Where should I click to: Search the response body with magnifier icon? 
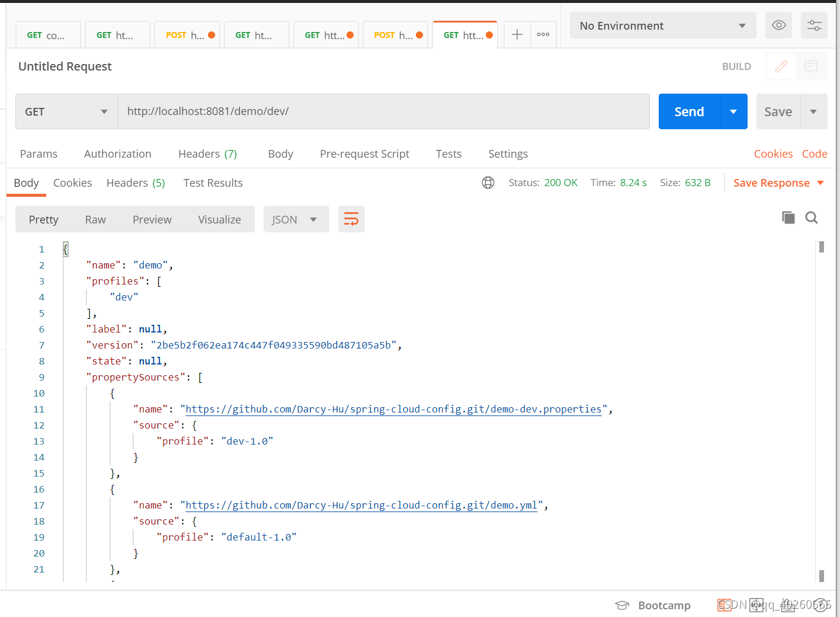[x=812, y=218]
